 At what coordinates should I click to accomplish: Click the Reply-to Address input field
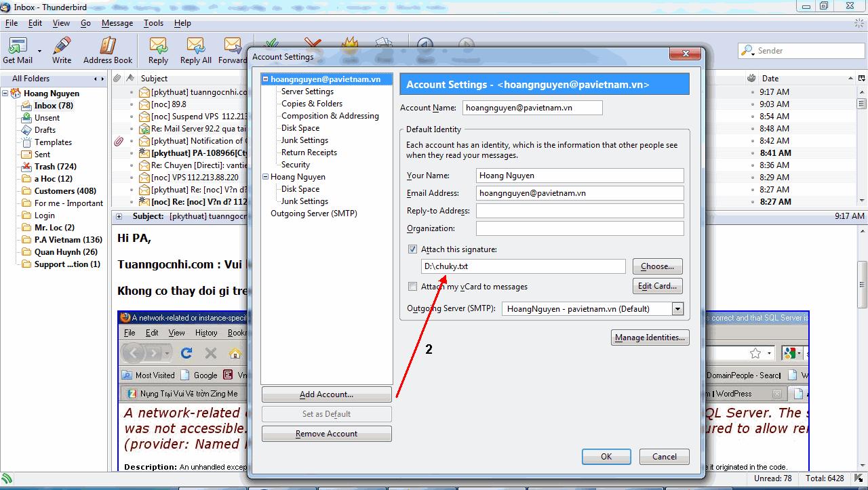(580, 211)
